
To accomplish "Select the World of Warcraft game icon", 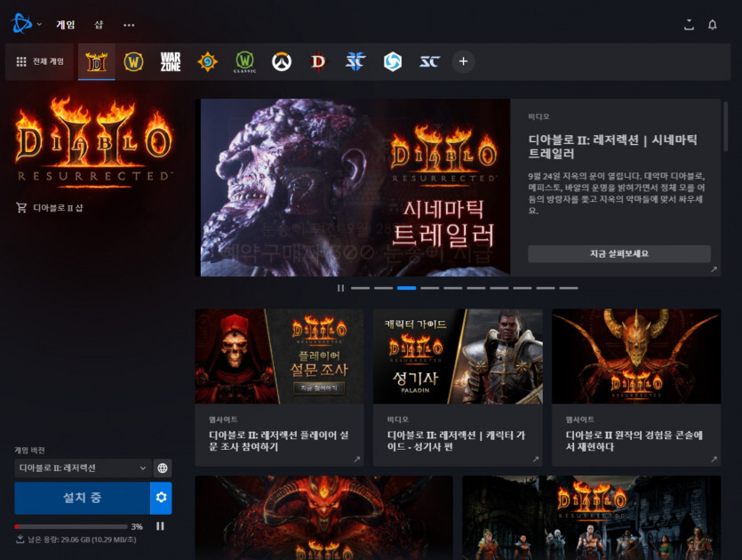I will point(133,61).
